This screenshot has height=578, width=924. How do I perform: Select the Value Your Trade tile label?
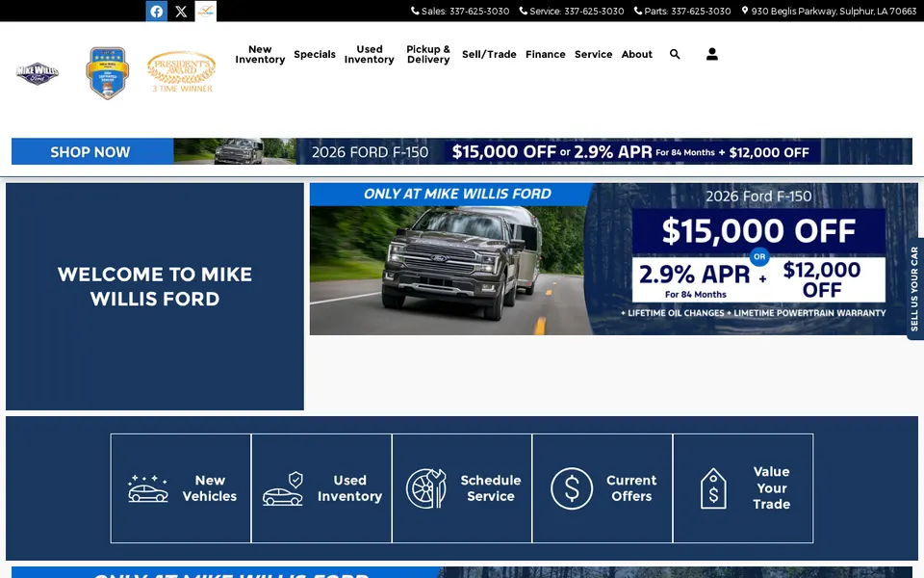(771, 487)
